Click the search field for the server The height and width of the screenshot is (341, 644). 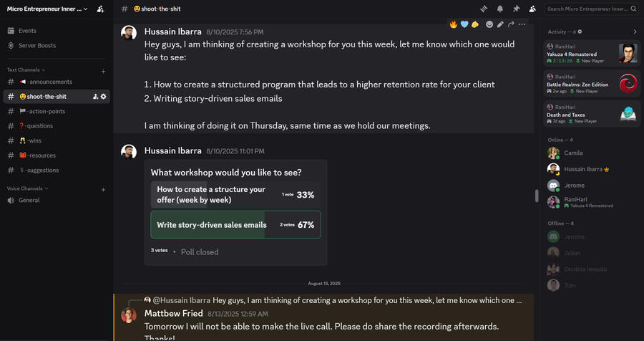(x=590, y=9)
